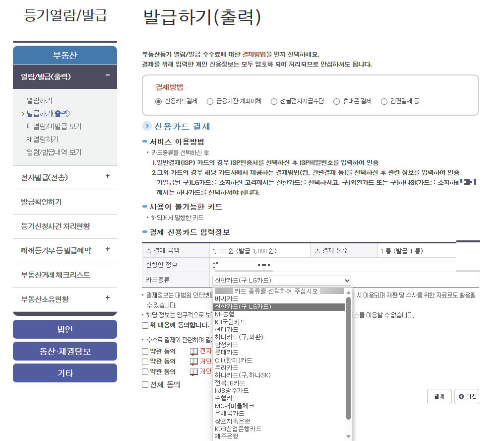This screenshot has width=504, height=441.
Task: Click the 결제 button
Action: (x=439, y=396)
